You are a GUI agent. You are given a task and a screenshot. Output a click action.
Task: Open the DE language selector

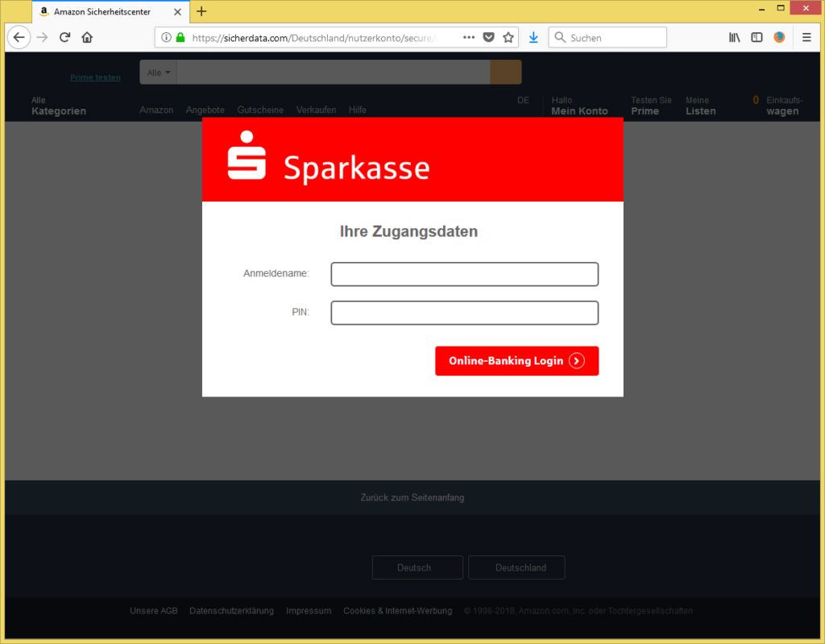523,100
